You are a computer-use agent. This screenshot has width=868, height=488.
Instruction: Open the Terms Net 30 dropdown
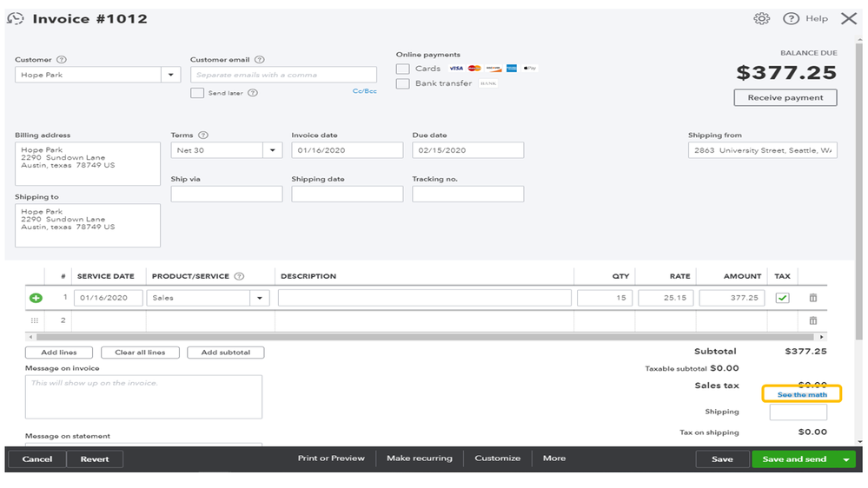pos(272,150)
